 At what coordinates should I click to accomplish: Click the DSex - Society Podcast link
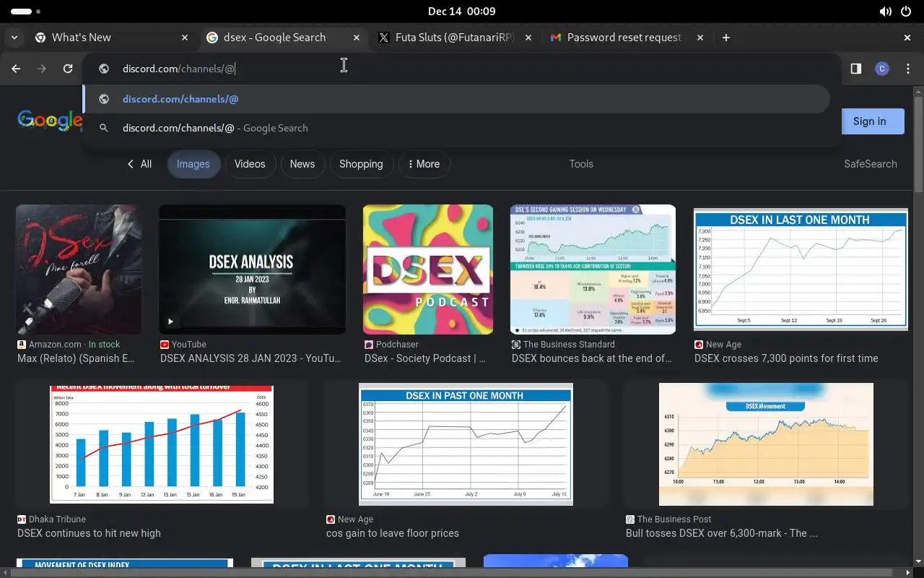coord(425,358)
